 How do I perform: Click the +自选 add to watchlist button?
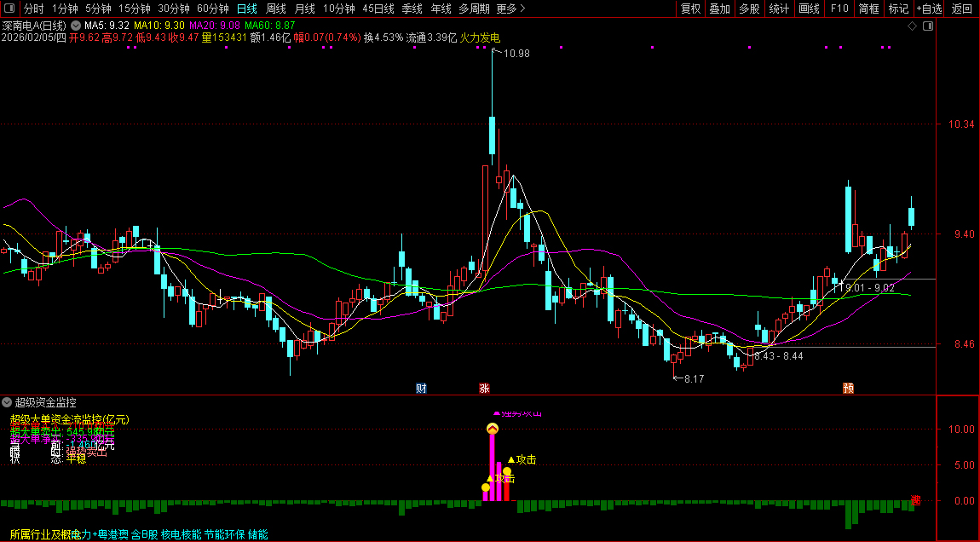click(930, 9)
